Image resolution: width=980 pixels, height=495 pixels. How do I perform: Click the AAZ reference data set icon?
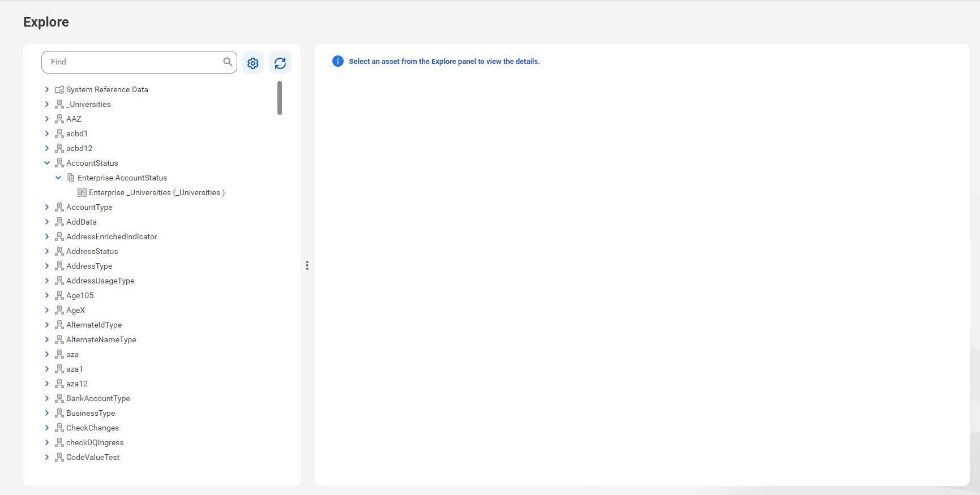click(x=59, y=119)
